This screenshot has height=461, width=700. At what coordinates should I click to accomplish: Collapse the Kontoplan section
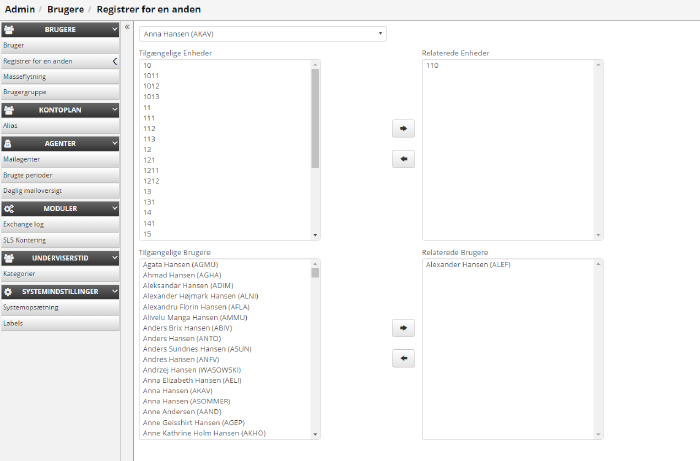pyautogui.click(x=115, y=110)
